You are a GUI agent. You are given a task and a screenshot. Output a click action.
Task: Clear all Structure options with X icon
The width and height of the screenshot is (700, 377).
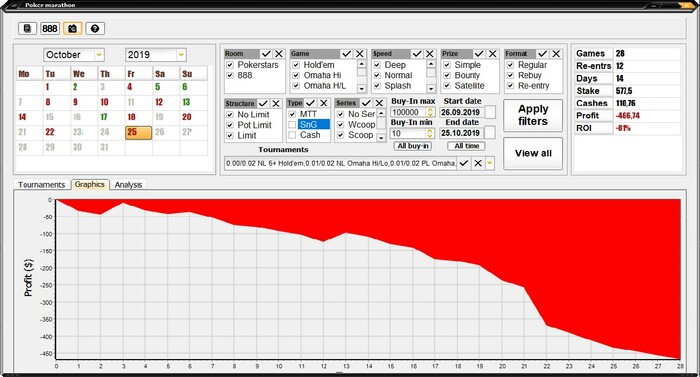tap(276, 104)
